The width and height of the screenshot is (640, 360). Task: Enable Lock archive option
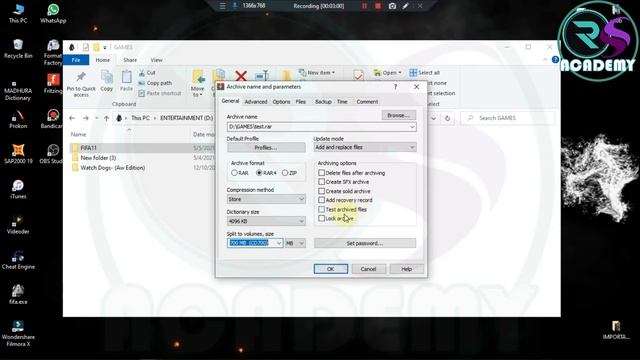pos(336,218)
